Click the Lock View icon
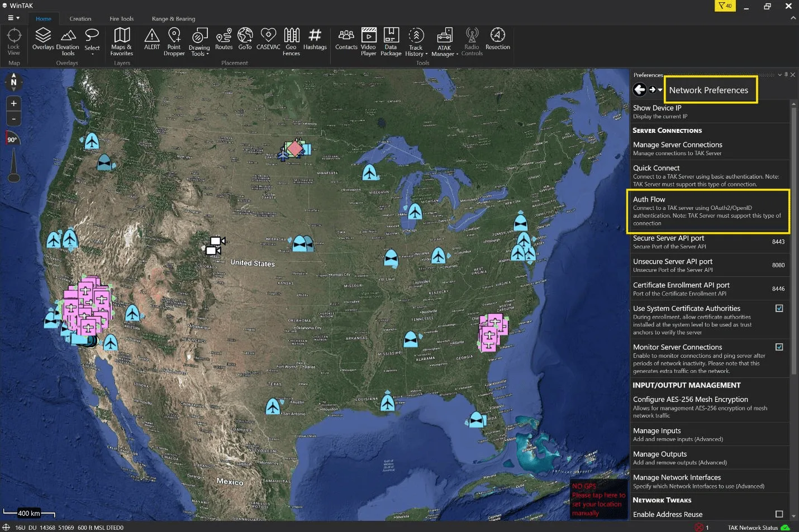This screenshot has height=532, width=799. [14, 41]
